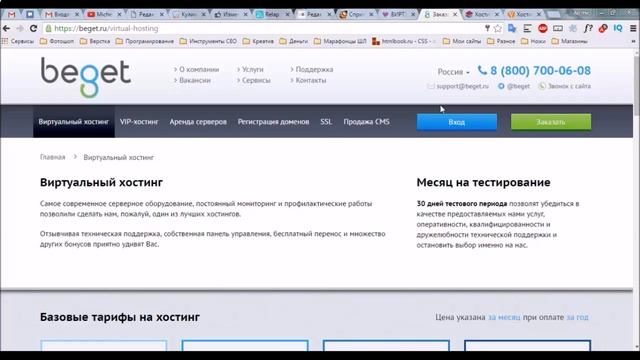Click the support@beget.ru email link
640x360 pixels.
tap(462, 86)
